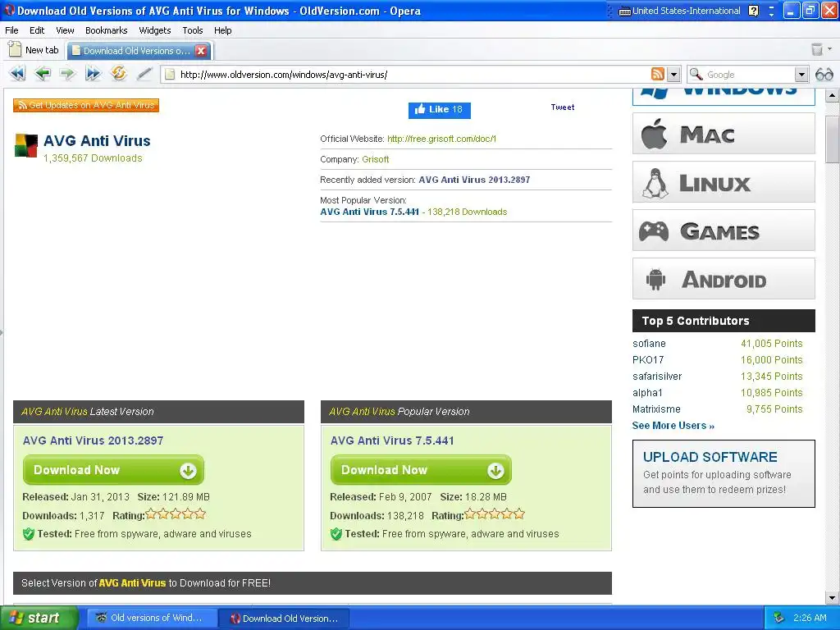This screenshot has height=630, width=840.
Task: Open the Google search engine dropdown arrow
Action: 801,75
